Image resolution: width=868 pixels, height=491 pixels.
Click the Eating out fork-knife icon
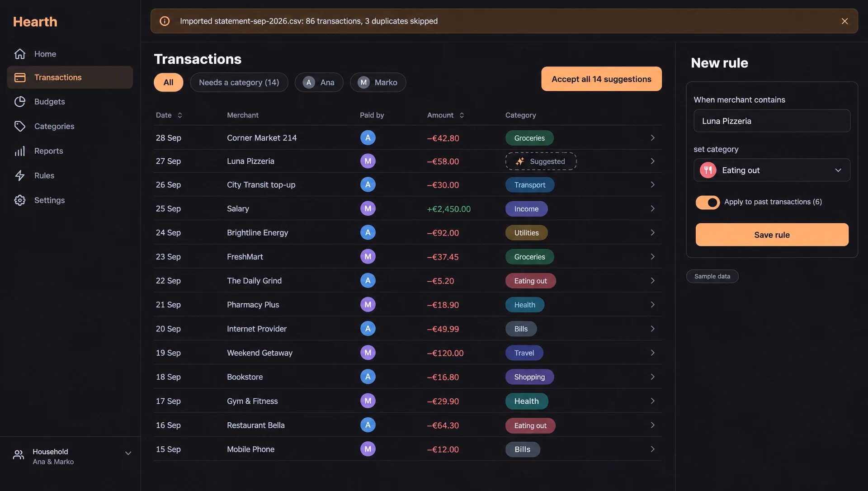click(x=708, y=170)
